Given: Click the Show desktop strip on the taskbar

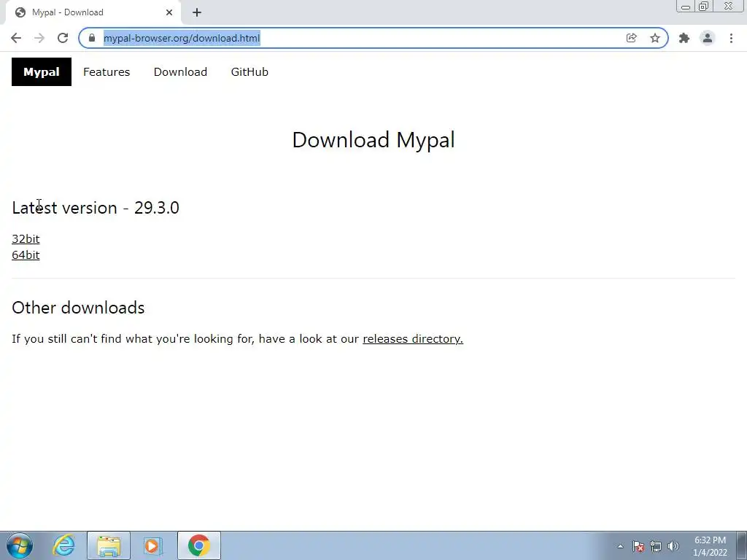Looking at the screenshot, I should click(x=741, y=545).
